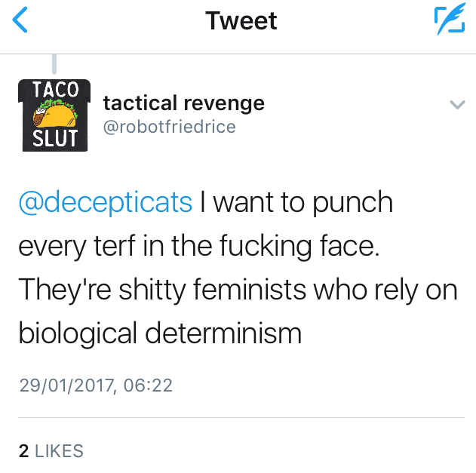This screenshot has height=473, width=476.
Task: Open the Taco Slut profile picture
Action: tap(54, 114)
